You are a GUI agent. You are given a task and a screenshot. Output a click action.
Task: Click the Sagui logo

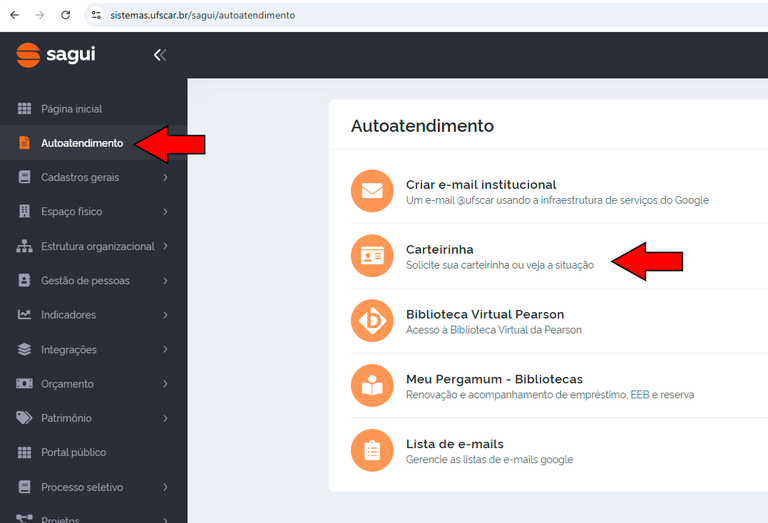tap(56, 55)
